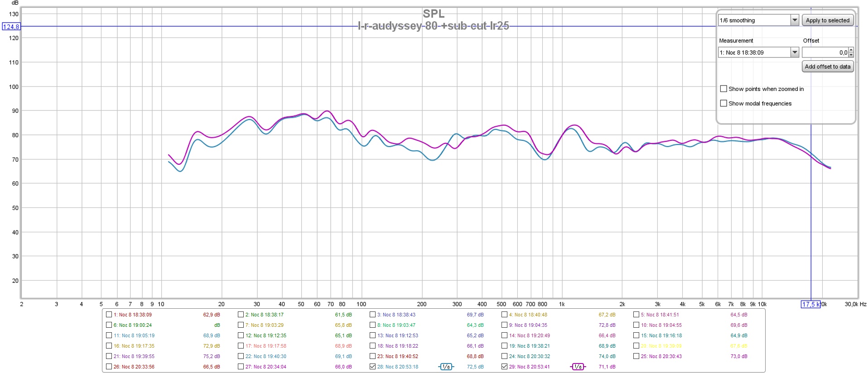Click into the Offset value field
The image size is (868, 373).
point(825,53)
